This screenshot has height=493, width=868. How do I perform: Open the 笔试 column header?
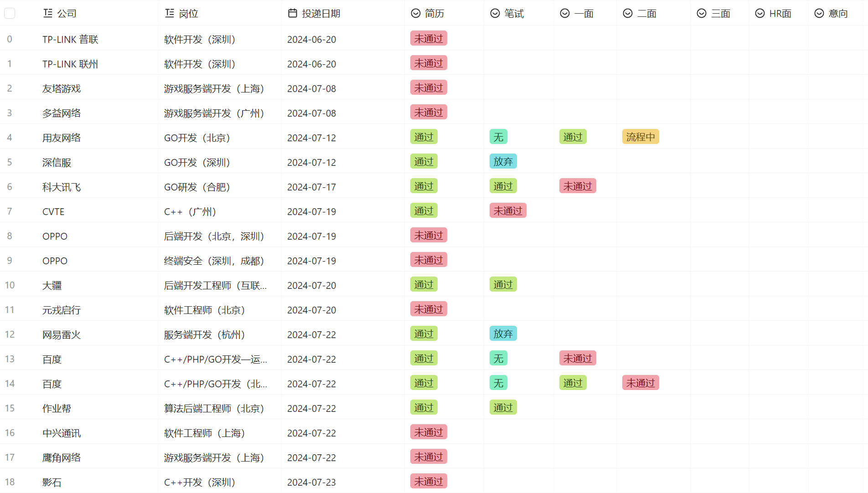[519, 13]
